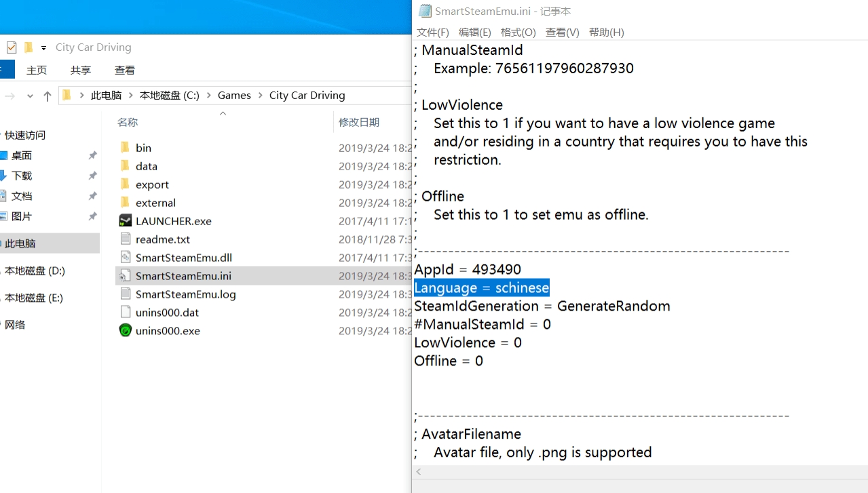868x493 pixels.
Task: Select 本地磁盘 (E:) in navigation pane
Action: pyautogui.click(x=34, y=298)
